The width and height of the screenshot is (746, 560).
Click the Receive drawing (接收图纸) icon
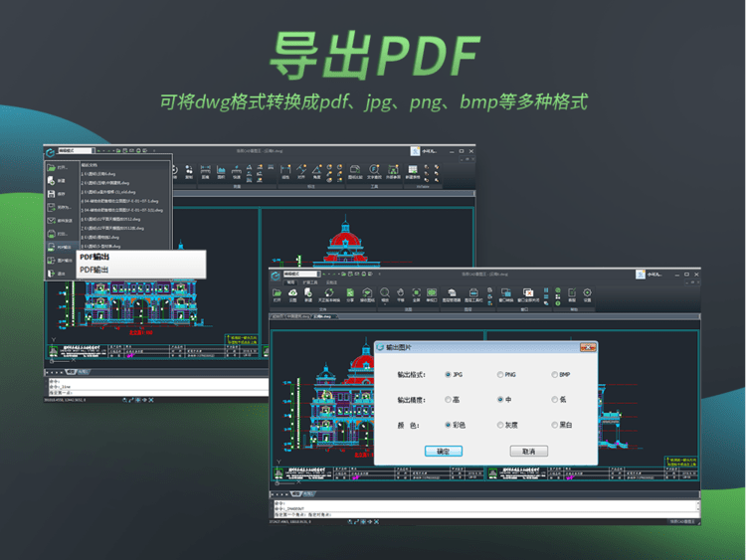367,293
